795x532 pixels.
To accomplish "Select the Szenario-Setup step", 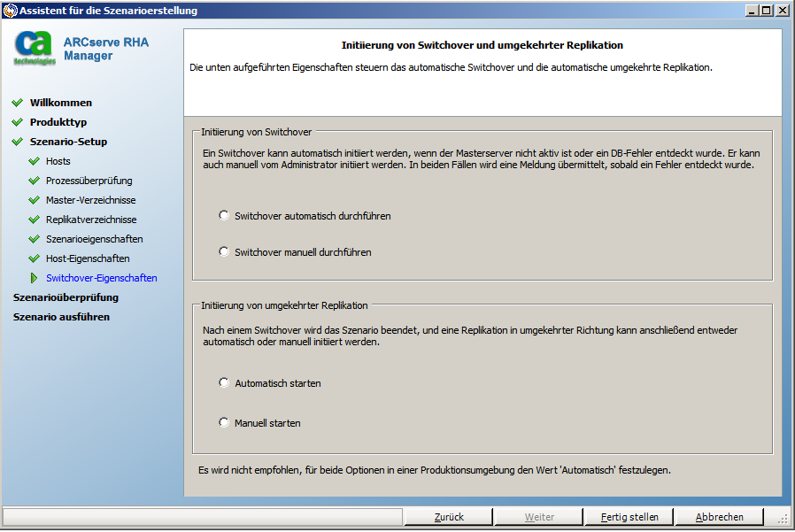I will click(68, 142).
